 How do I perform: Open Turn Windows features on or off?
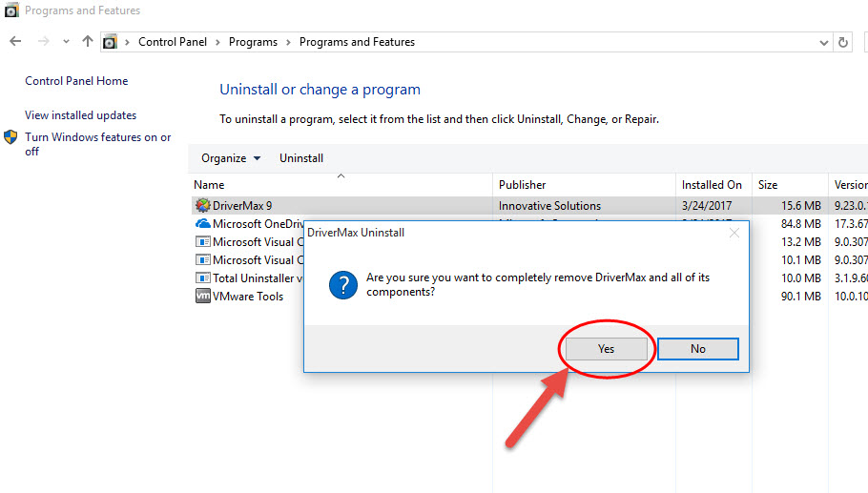click(x=98, y=144)
